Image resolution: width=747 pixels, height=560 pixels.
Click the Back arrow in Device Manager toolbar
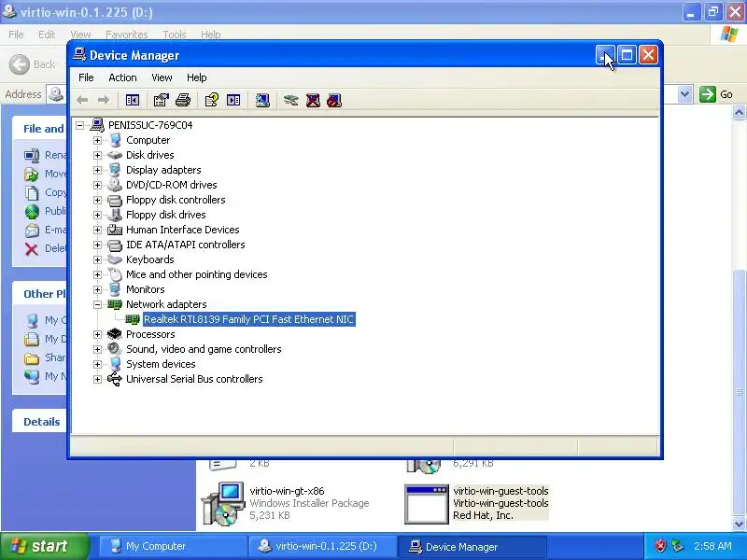(82, 100)
